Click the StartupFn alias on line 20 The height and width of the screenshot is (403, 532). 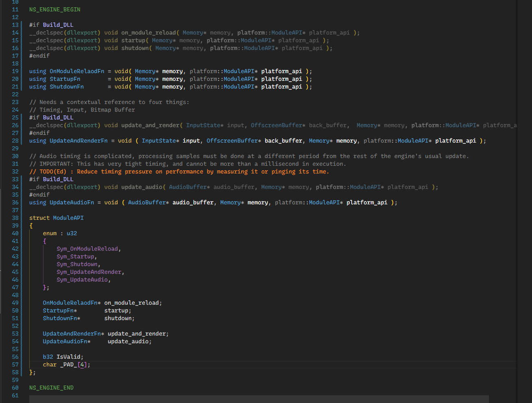click(x=65, y=79)
